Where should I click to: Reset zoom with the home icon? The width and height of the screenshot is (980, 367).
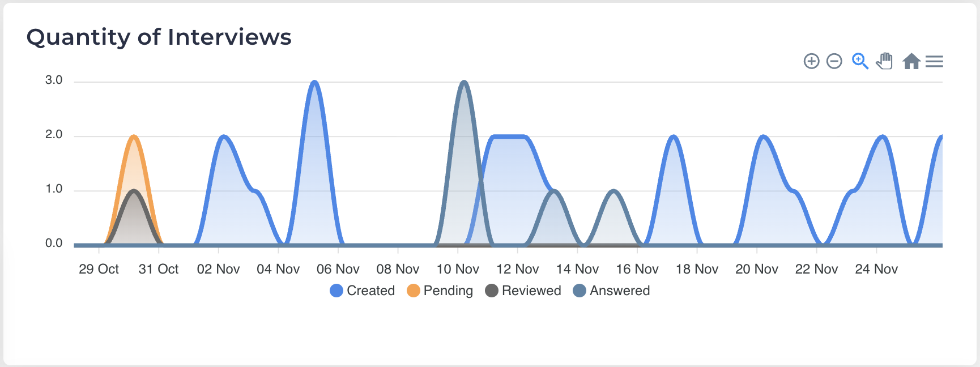[x=911, y=61]
